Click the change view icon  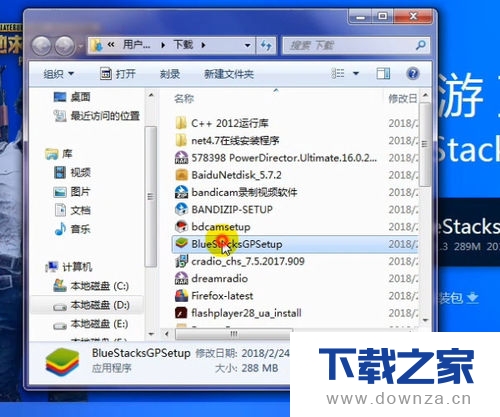pyautogui.click(x=338, y=73)
